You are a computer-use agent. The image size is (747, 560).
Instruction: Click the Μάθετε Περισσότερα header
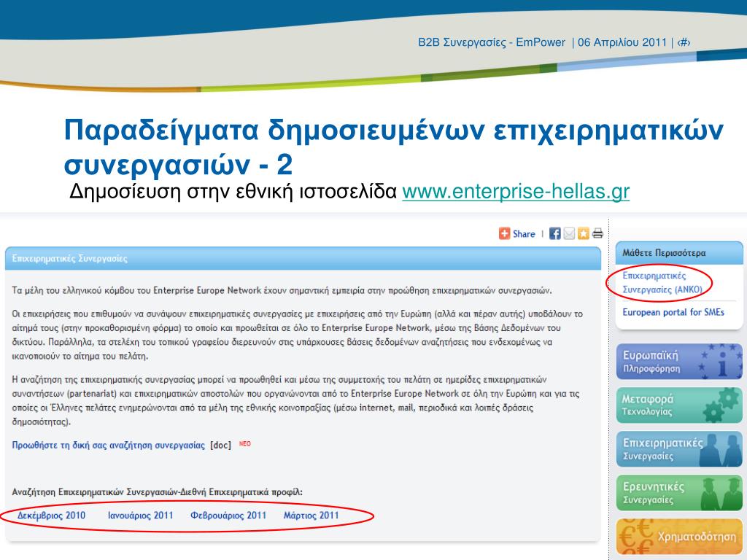(x=679, y=253)
